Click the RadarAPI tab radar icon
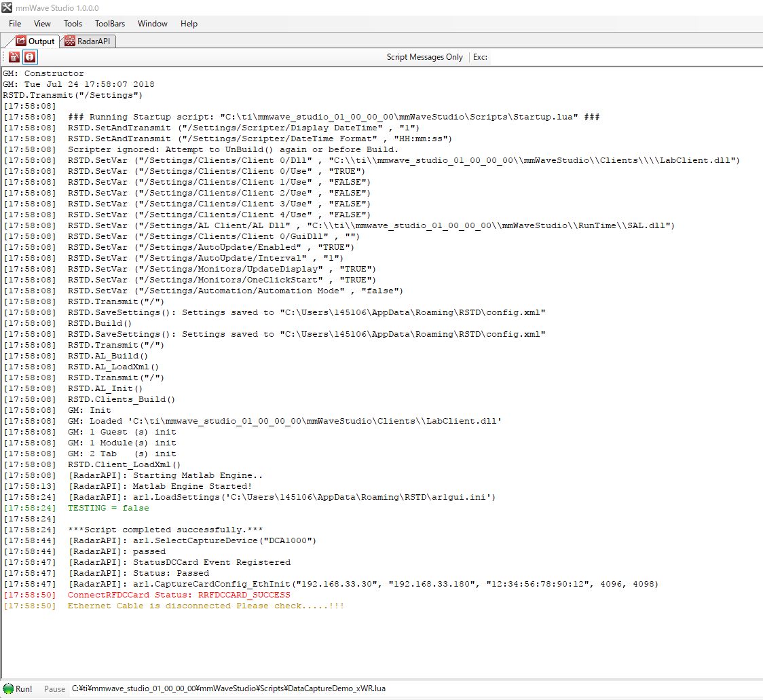Viewport: 763px width, 700px height. click(x=70, y=41)
